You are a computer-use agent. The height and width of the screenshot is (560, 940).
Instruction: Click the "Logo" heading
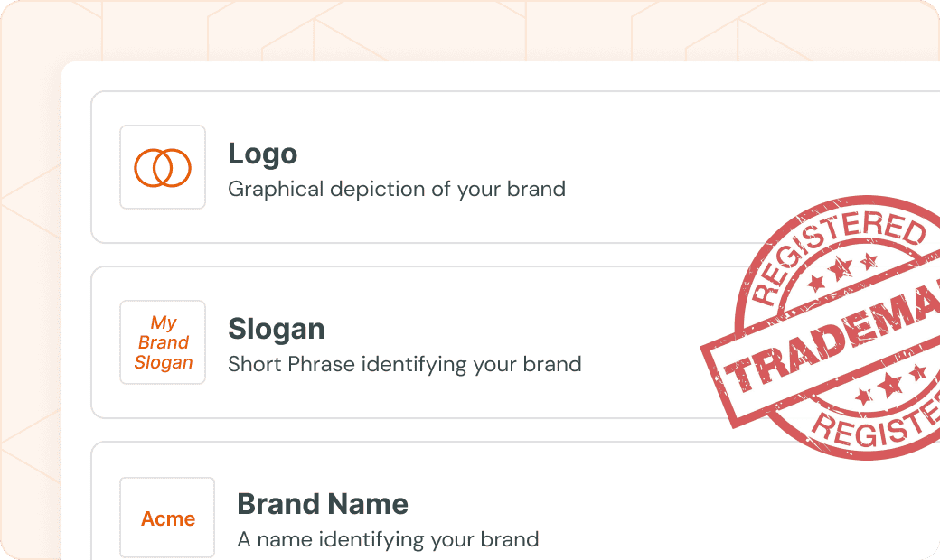tap(262, 154)
